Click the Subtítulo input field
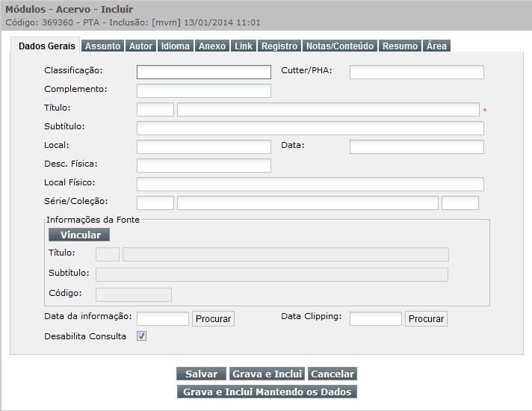The height and width of the screenshot is (411, 532). tap(310, 128)
